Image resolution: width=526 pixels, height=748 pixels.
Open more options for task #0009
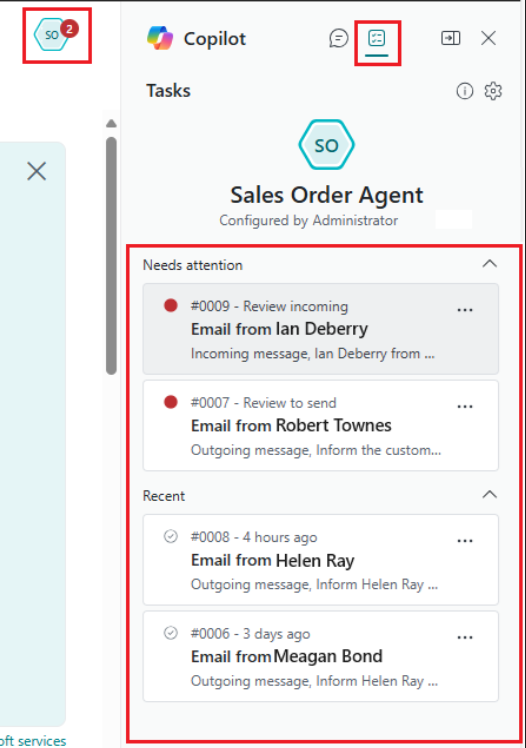coord(465,310)
